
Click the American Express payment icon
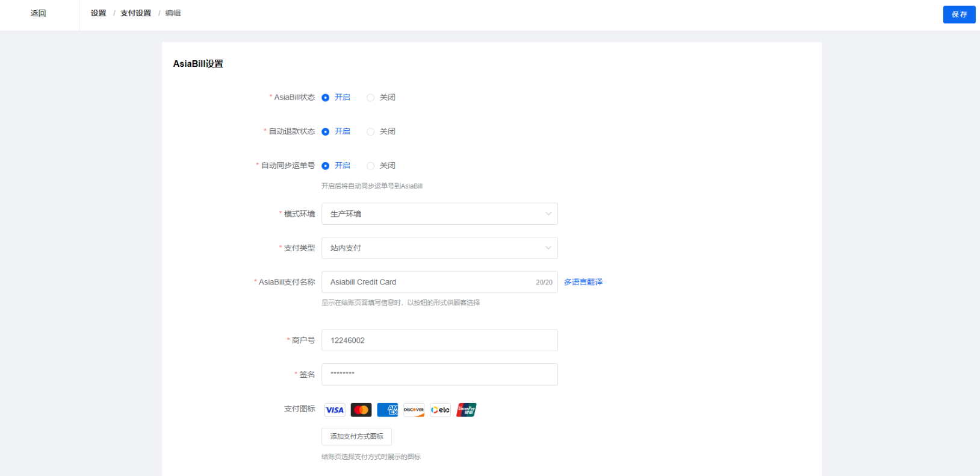(x=388, y=410)
